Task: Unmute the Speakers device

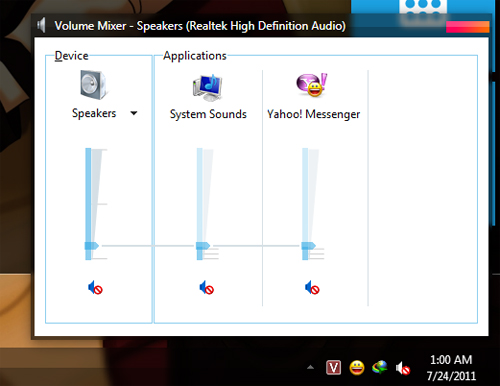Action: tap(95, 288)
